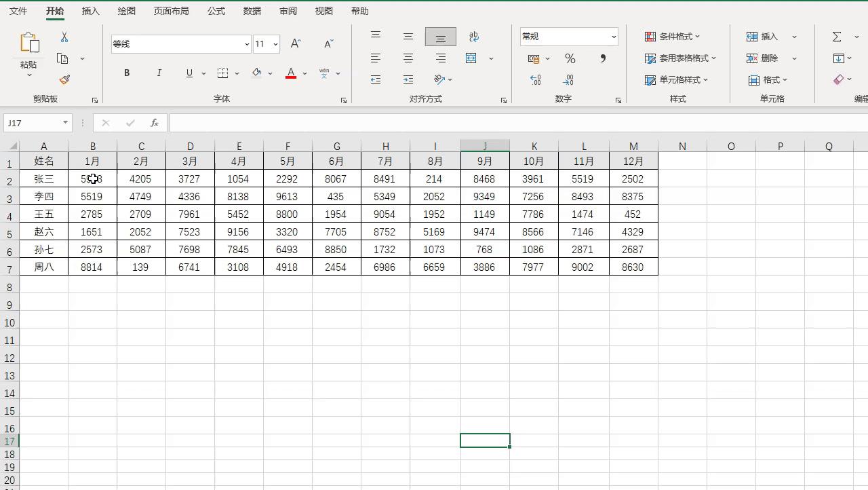This screenshot has height=490, width=868.
Task: Open the 数据 menu tab
Action: [x=252, y=11]
